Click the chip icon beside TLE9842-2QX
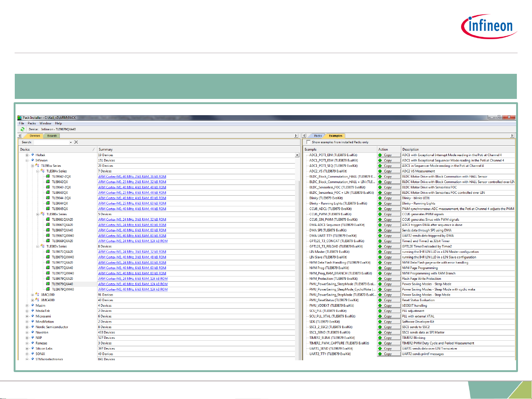This screenshot has height=399, width=532. 48,176
